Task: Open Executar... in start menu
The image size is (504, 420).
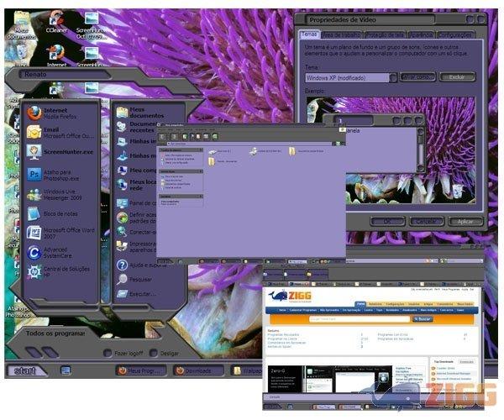Action: coord(136,294)
